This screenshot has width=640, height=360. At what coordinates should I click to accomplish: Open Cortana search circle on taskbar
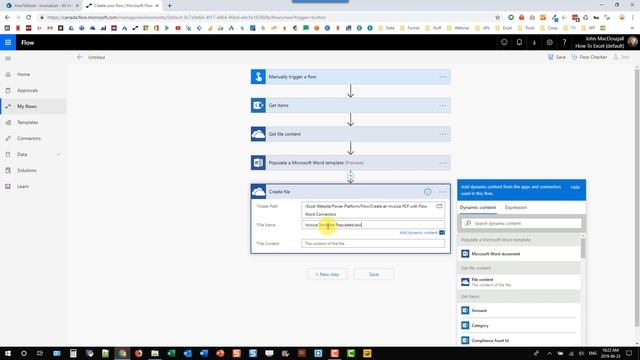[24, 353]
